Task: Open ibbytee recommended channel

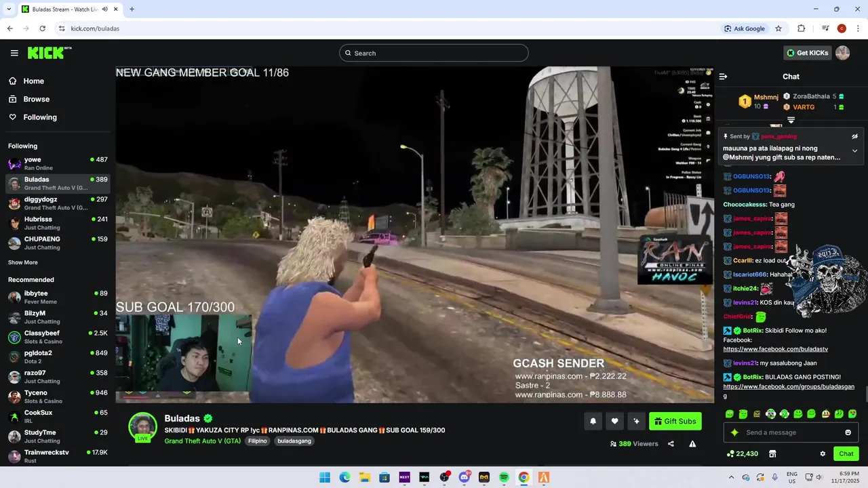Action: point(58,297)
